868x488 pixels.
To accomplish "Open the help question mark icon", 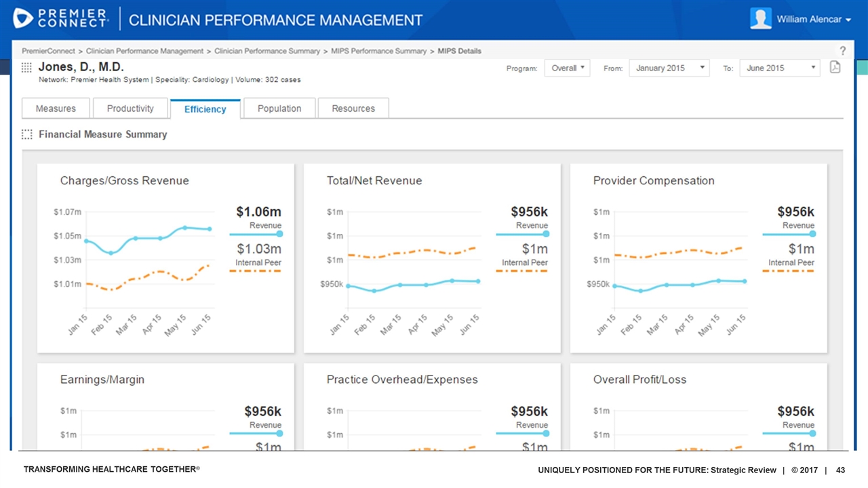I will pos(843,51).
